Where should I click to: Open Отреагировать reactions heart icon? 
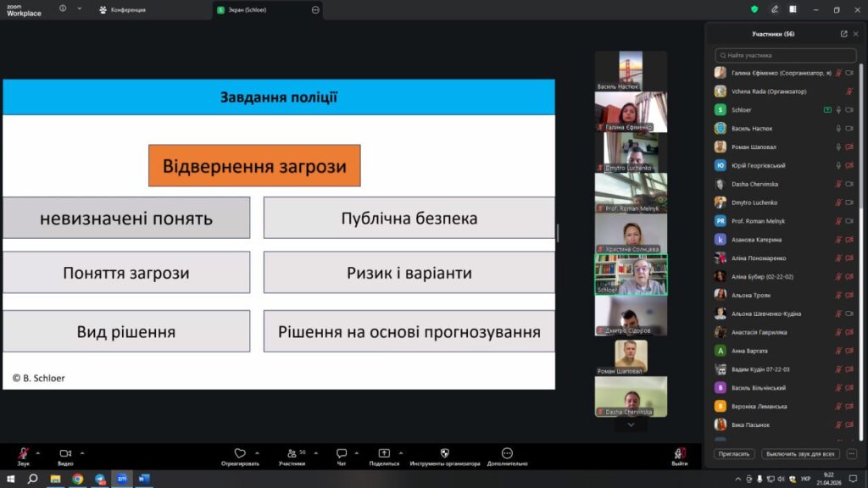pyautogui.click(x=240, y=453)
